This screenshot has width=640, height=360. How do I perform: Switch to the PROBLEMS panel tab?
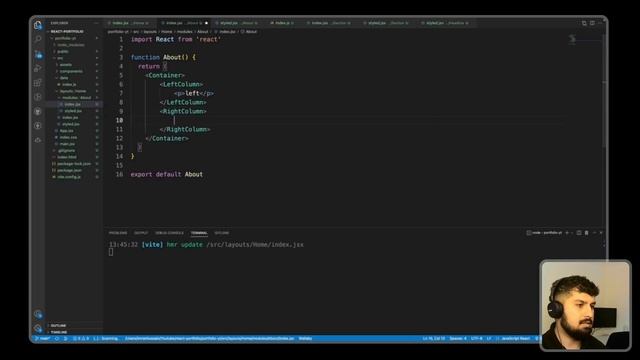click(118, 233)
